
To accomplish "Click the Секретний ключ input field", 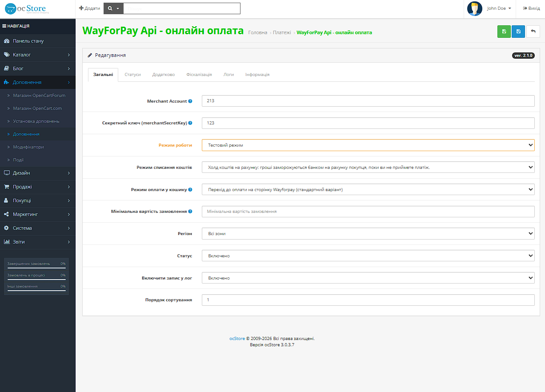I will 368,123.
